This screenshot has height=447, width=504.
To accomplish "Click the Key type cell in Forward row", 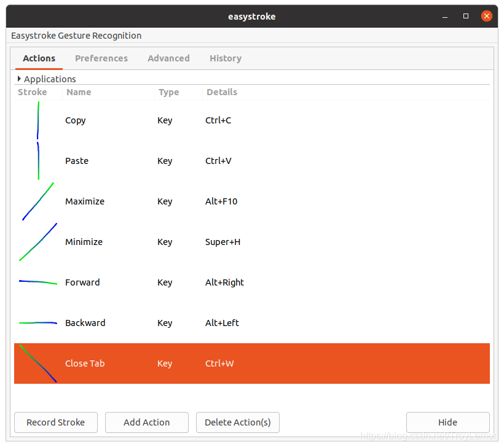I will click(x=165, y=282).
